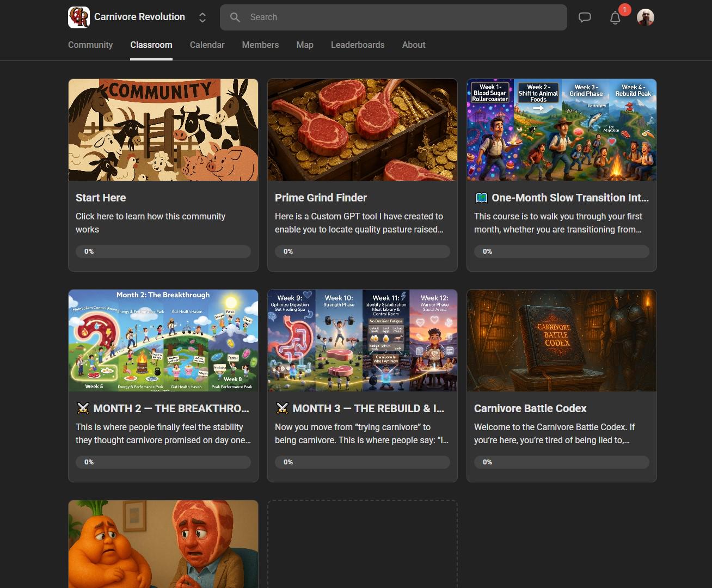Click the Carnivore Revolution logo icon
Image resolution: width=712 pixels, height=588 pixels.
(79, 17)
